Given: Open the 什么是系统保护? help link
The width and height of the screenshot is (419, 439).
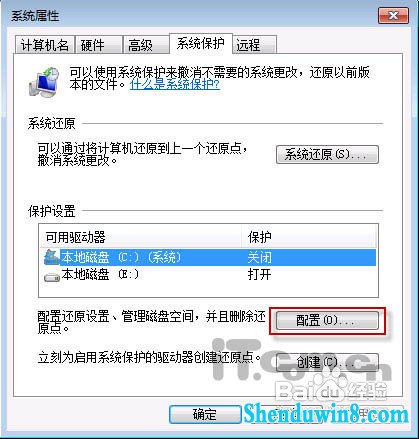Looking at the screenshot, I should pyautogui.click(x=175, y=84).
